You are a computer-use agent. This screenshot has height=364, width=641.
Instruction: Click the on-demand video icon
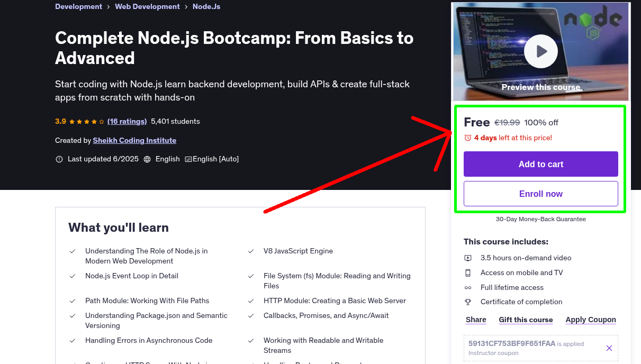[468, 258]
